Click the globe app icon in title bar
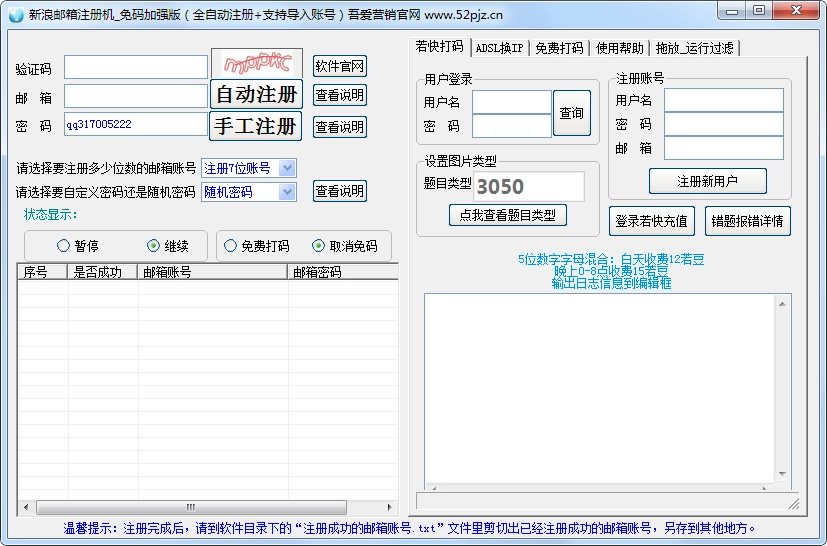The height and width of the screenshot is (546, 827). (x=16, y=14)
